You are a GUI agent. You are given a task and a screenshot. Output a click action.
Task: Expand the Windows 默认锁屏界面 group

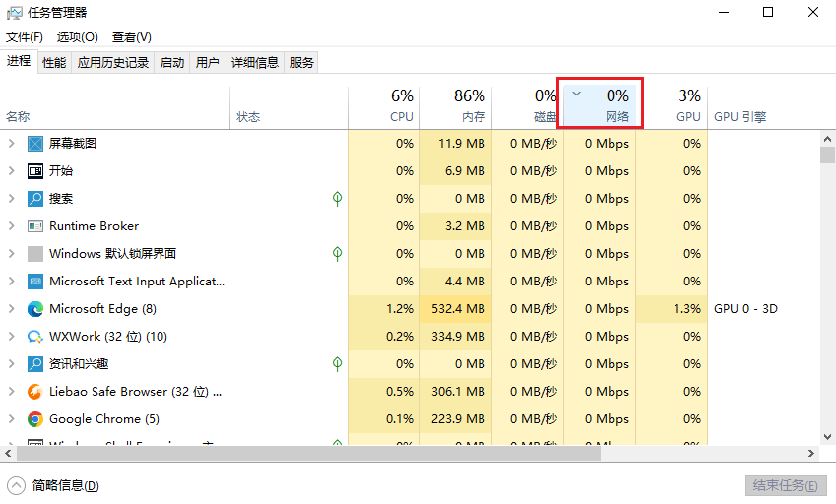point(11,254)
